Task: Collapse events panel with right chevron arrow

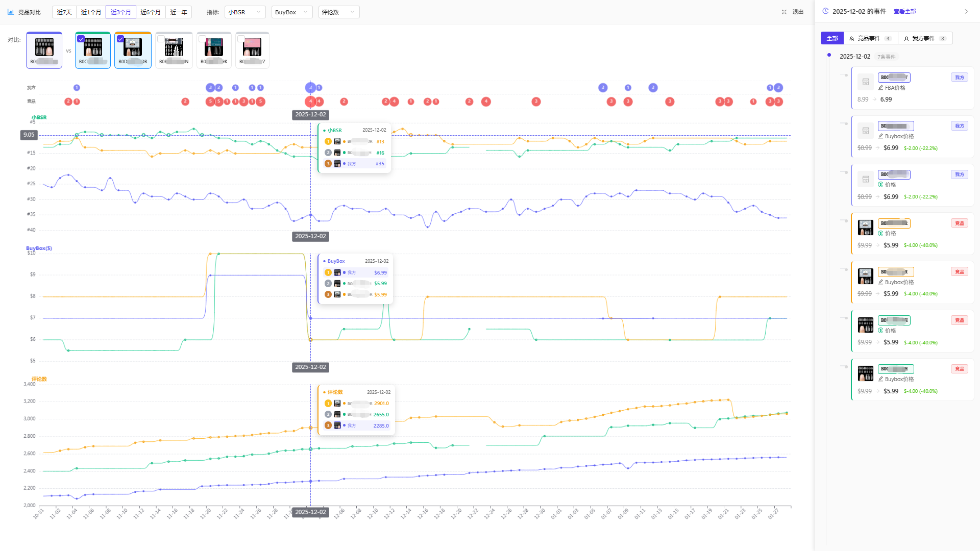Action: [x=966, y=12]
